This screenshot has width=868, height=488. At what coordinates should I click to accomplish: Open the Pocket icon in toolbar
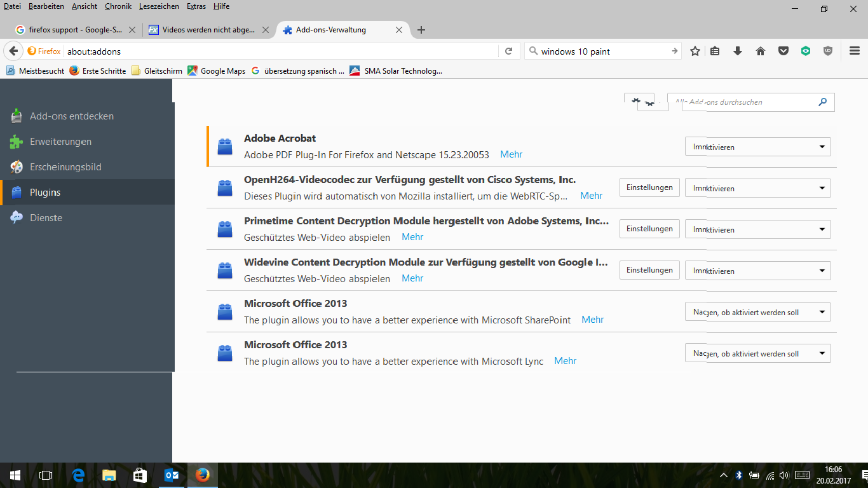(783, 51)
